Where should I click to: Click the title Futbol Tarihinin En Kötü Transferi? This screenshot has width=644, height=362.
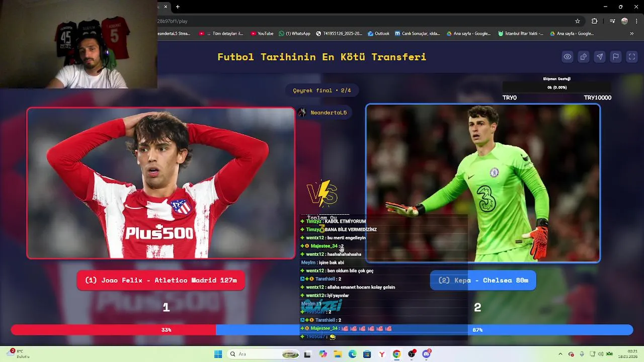[x=322, y=57]
